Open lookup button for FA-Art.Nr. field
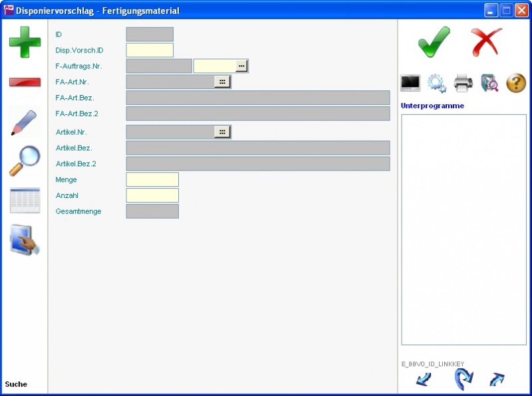Viewport: 532px width, 396px height. coord(222,82)
